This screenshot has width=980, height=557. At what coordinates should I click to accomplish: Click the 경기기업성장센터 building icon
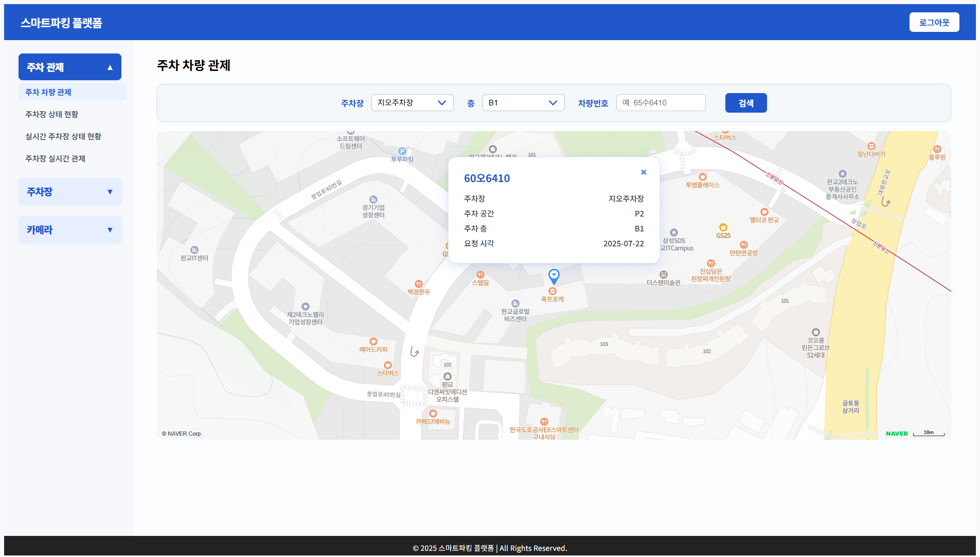pyautogui.click(x=373, y=200)
